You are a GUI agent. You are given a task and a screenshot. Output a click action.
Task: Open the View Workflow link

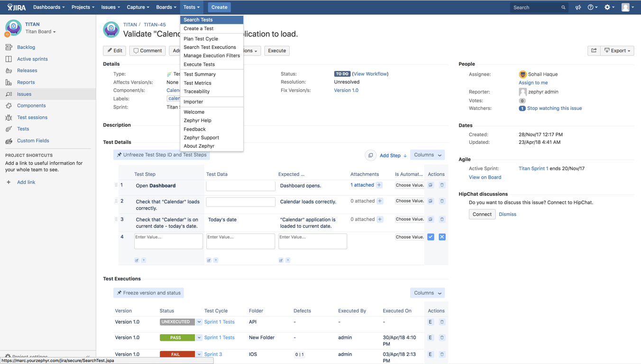pos(370,74)
